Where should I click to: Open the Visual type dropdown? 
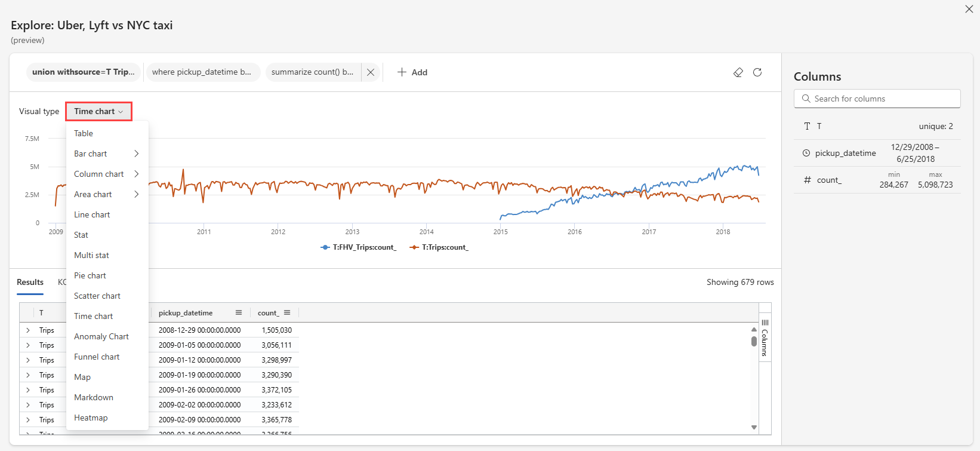(x=98, y=111)
